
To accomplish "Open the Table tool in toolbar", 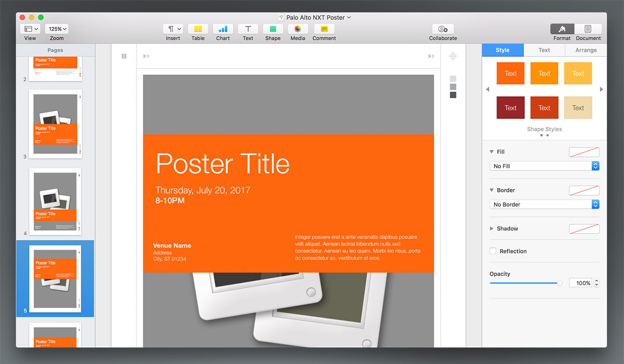I will 198,29.
